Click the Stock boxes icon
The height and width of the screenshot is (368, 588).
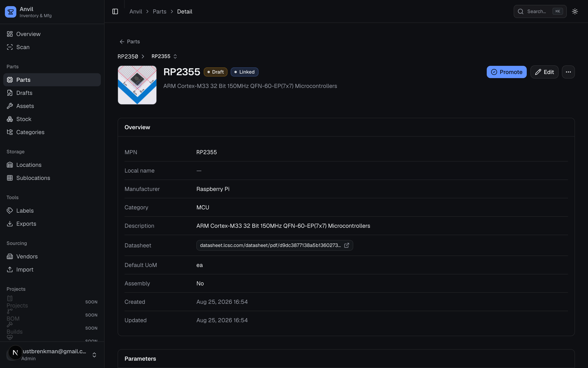point(10,119)
